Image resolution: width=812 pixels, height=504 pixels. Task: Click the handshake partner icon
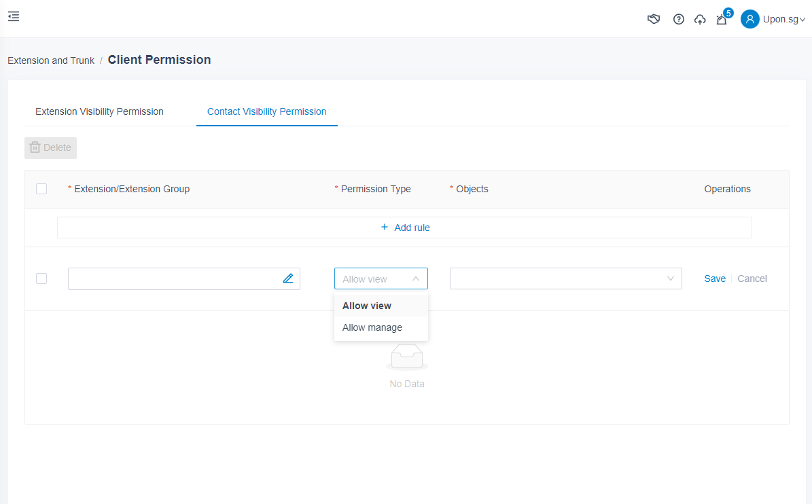[x=654, y=19]
